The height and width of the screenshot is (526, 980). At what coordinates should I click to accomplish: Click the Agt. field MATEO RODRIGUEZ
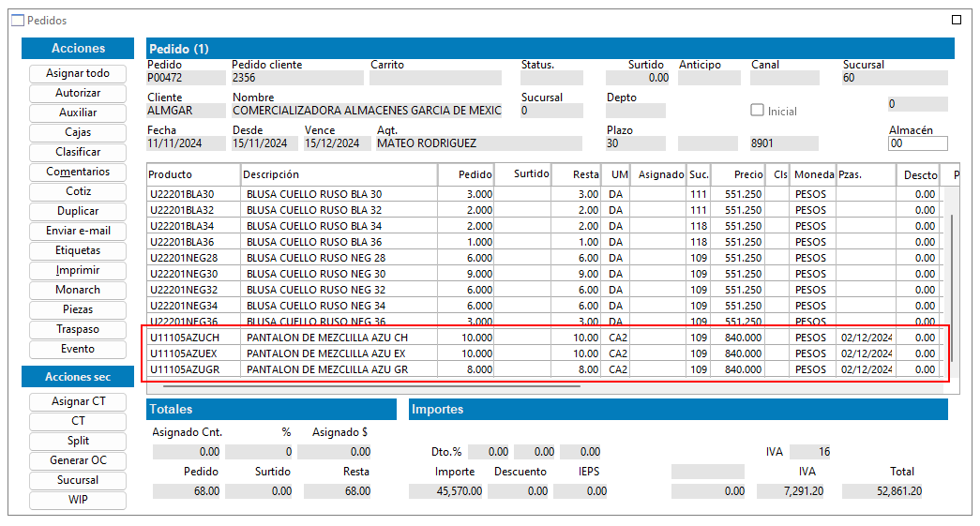pos(479,143)
